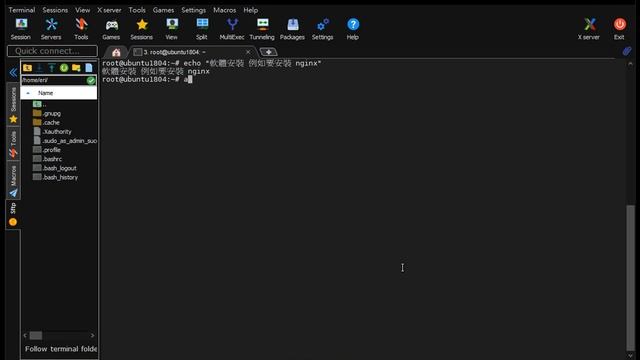Click the SFTP path field /home/eri/
Image resolution: width=640 pixels, height=360 pixels.
[53, 80]
